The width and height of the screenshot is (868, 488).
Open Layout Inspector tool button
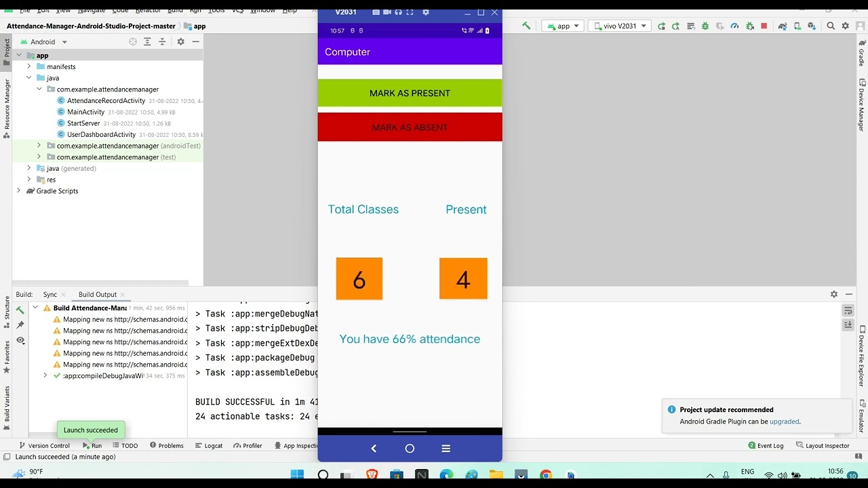(x=823, y=445)
